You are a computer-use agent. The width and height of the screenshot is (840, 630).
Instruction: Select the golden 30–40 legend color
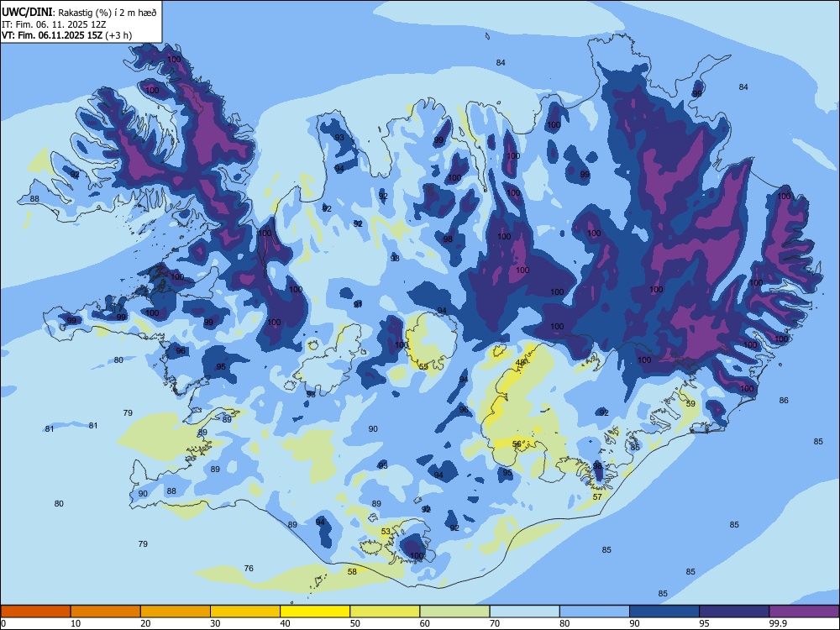point(245,612)
